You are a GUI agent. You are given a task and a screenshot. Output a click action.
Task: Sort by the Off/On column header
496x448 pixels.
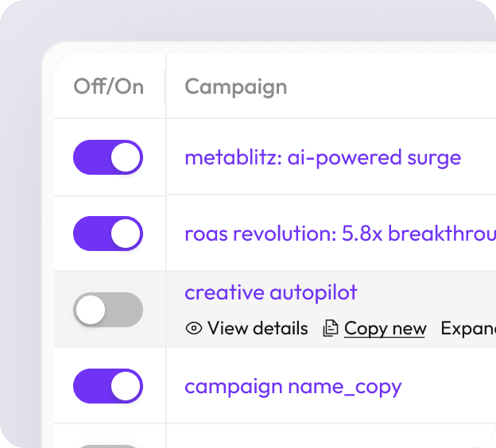(x=108, y=87)
